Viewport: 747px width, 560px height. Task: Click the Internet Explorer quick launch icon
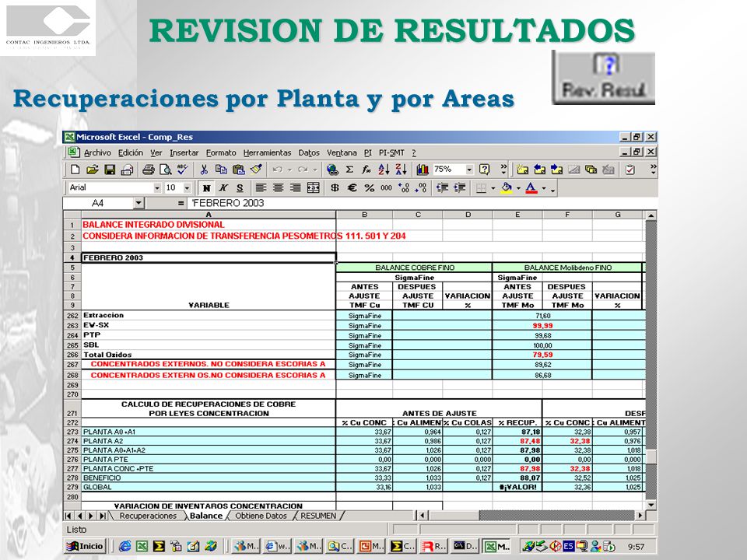pos(124,546)
